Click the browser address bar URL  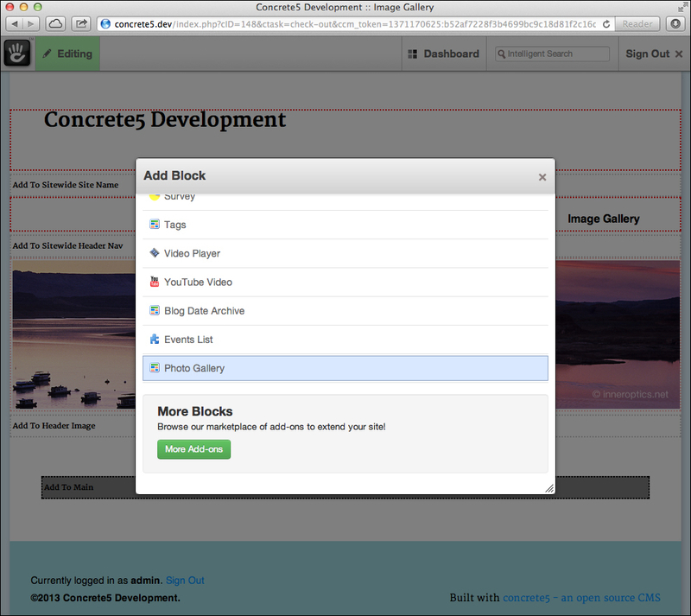coord(355,24)
